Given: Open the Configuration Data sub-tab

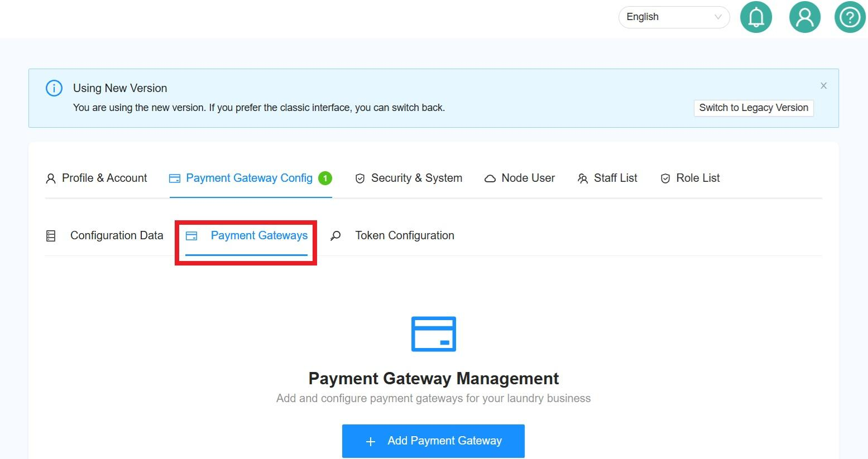Looking at the screenshot, I should tap(105, 235).
